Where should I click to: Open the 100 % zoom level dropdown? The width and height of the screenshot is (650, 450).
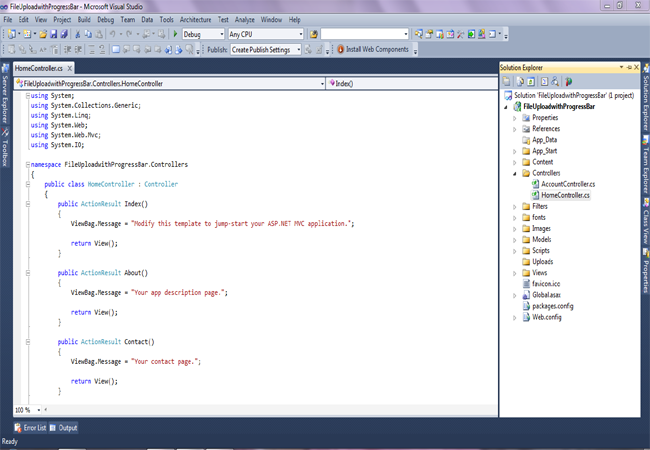pos(40,410)
